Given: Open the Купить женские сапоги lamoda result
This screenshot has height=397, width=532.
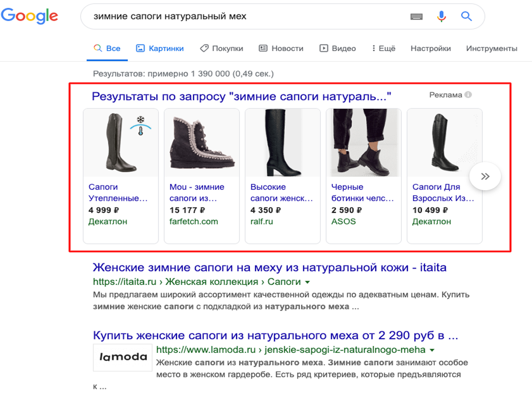Looking at the screenshot, I should 275,336.
